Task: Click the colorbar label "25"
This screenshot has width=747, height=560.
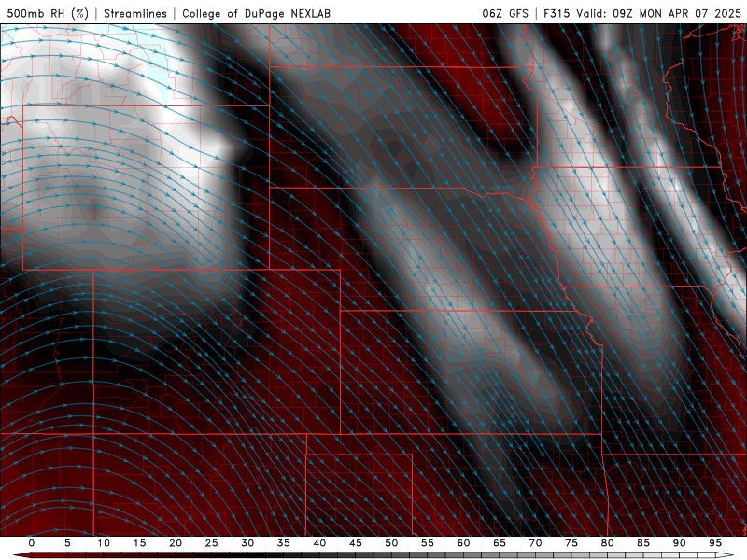Action: click(212, 543)
